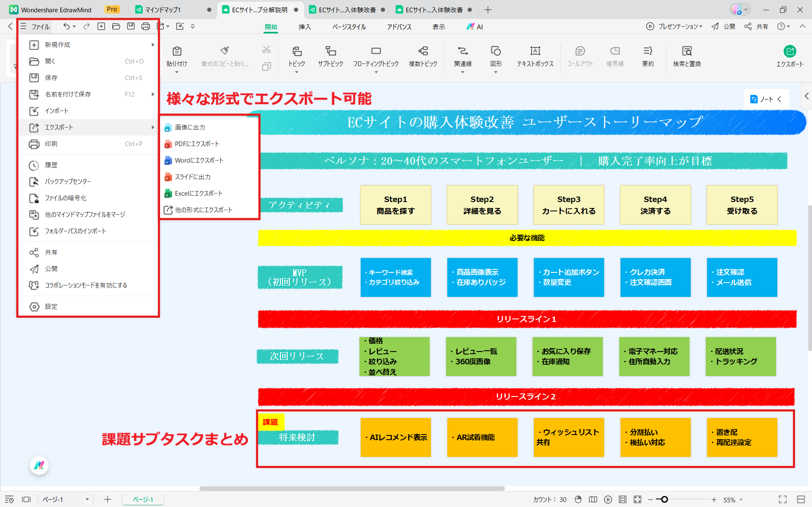This screenshot has width=812, height=507.
Task: Select 設定 in the file menu
Action: coord(88,306)
